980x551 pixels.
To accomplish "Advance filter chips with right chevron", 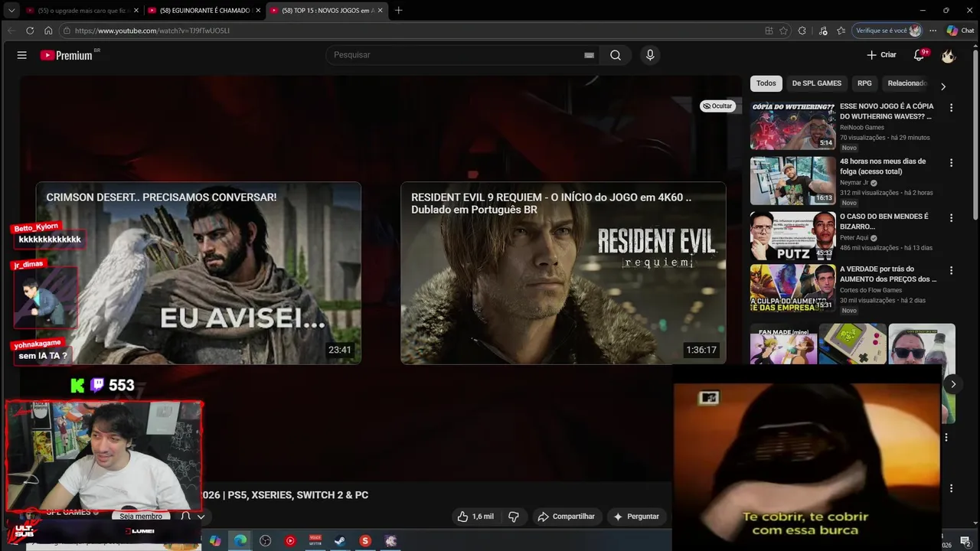I will (942, 86).
